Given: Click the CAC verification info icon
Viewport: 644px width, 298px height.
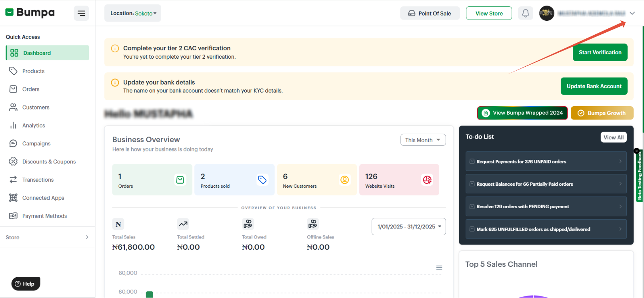Looking at the screenshot, I should click(x=115, y=48).
